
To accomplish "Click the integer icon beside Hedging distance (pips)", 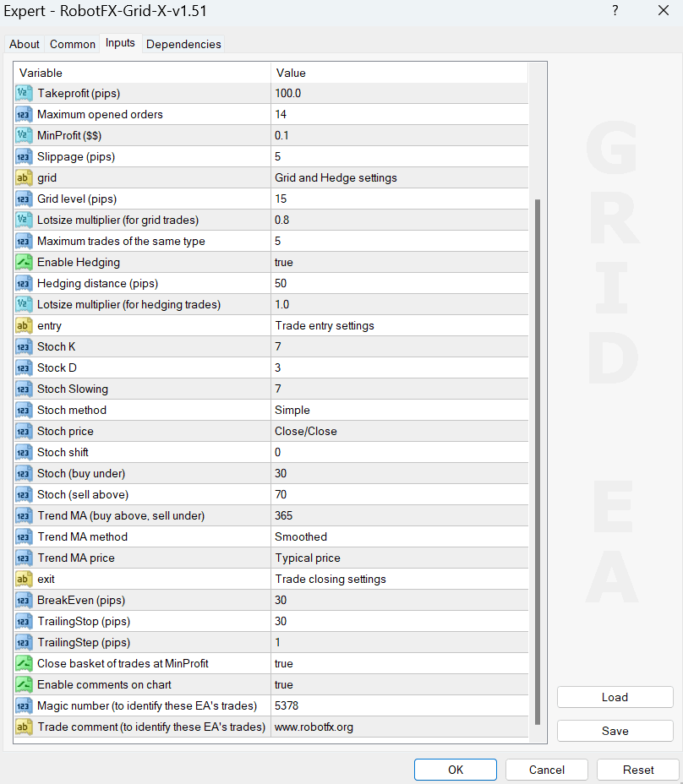I will pos(24,284).
